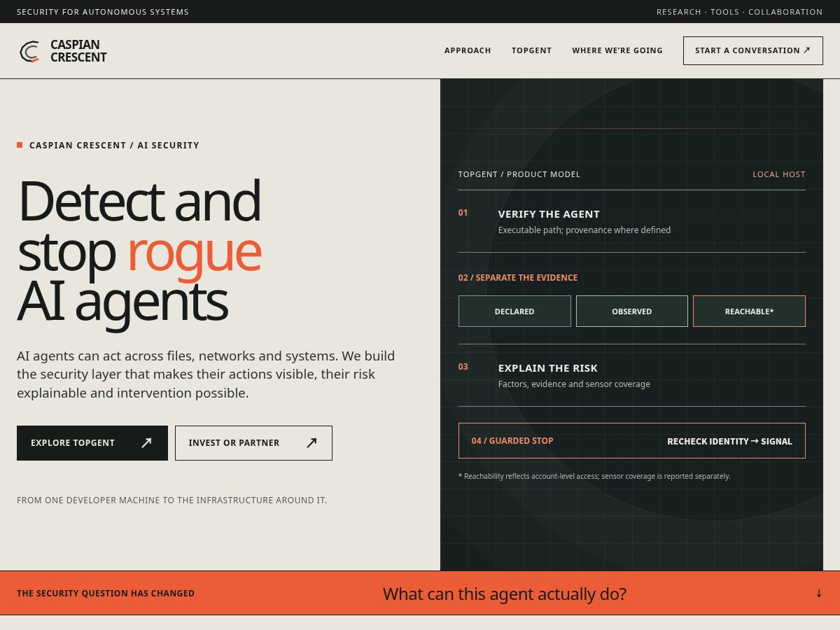Click 'Security for Autonomous Systems' top bar text
Screen dimensions: 840x630
(103, 12)
